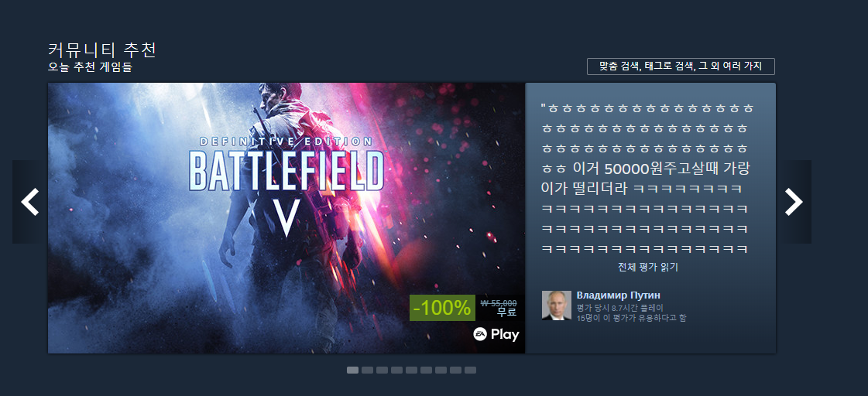Jump to the second carousel page dot
The width and height of the screenshot is (868, 396).
pyautogui.click(x=368, y=370)
